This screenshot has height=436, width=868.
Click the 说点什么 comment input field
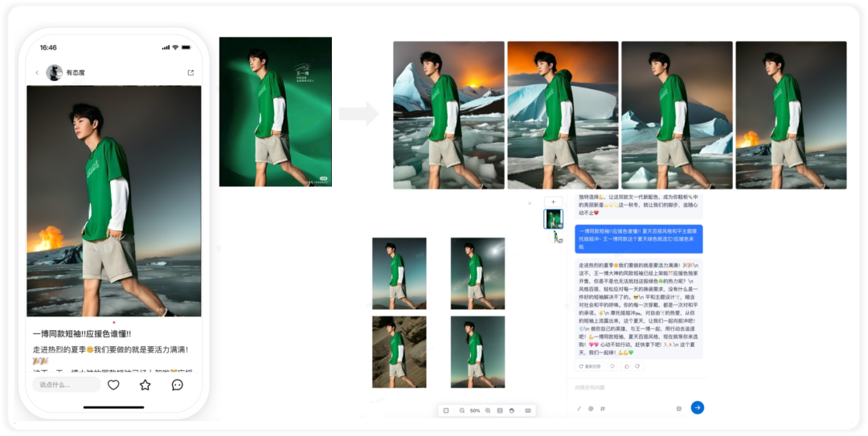[67, 385]
